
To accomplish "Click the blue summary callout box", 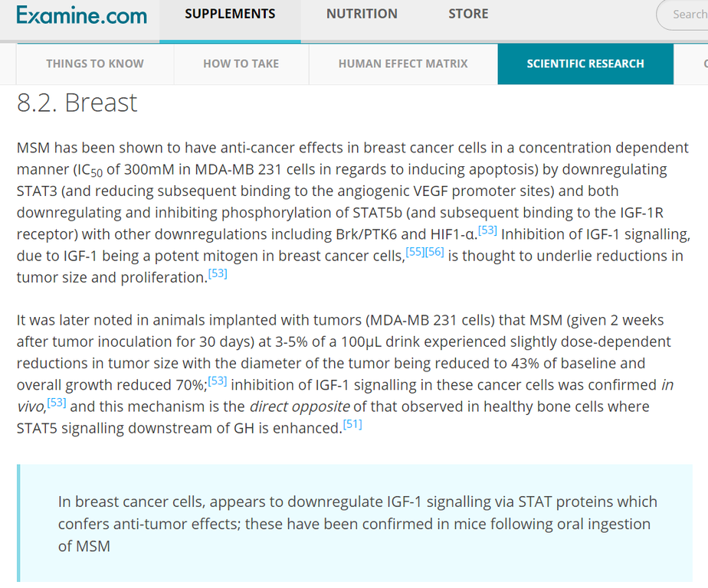I will 355,523.
